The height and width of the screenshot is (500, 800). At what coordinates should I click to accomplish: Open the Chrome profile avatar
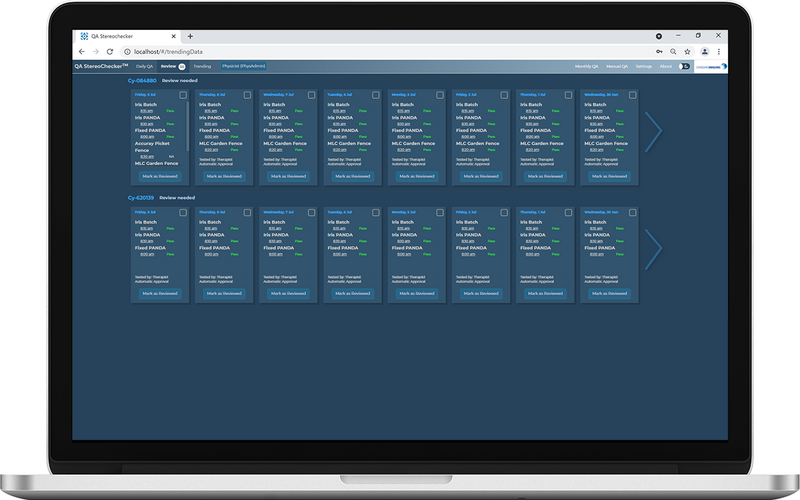[705, 52]
